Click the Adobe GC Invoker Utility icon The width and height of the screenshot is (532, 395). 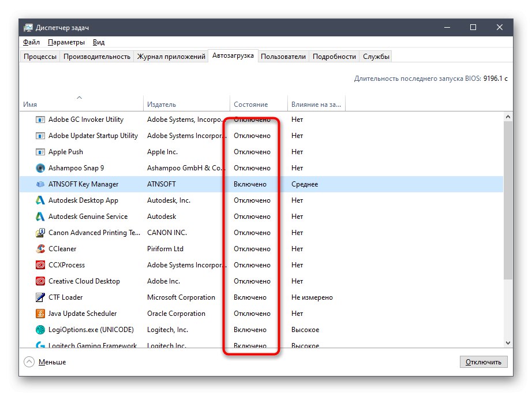click(40, 120)
